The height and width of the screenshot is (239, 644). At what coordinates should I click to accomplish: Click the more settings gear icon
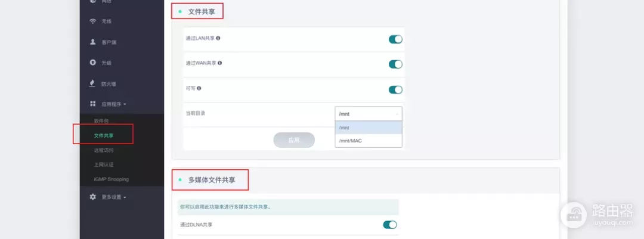pos(93,197)
